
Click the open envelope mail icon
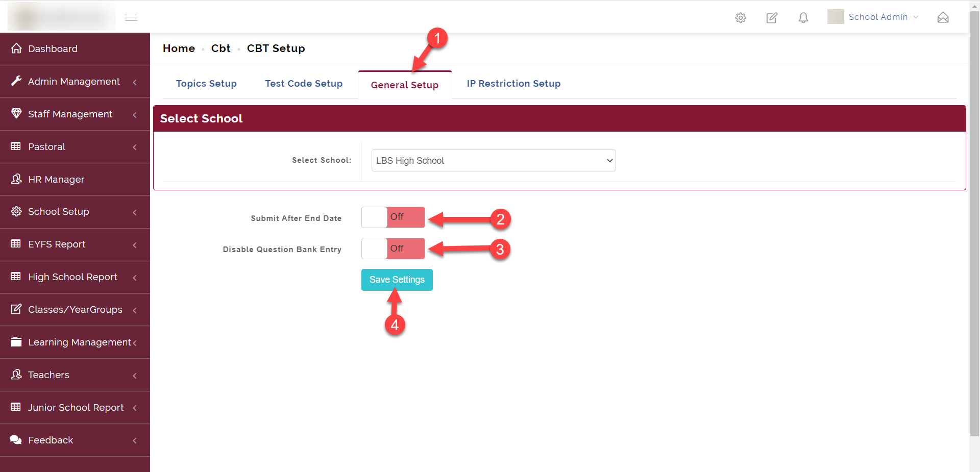click(x=943, y=18)
